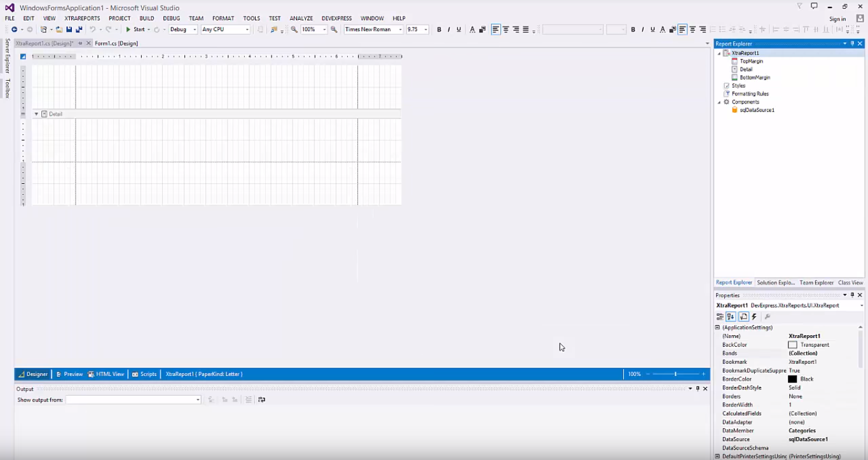Open the notifications flag icon
Image resolution: width=868 pixels, height=460 pixels.
tap(800, 6)
